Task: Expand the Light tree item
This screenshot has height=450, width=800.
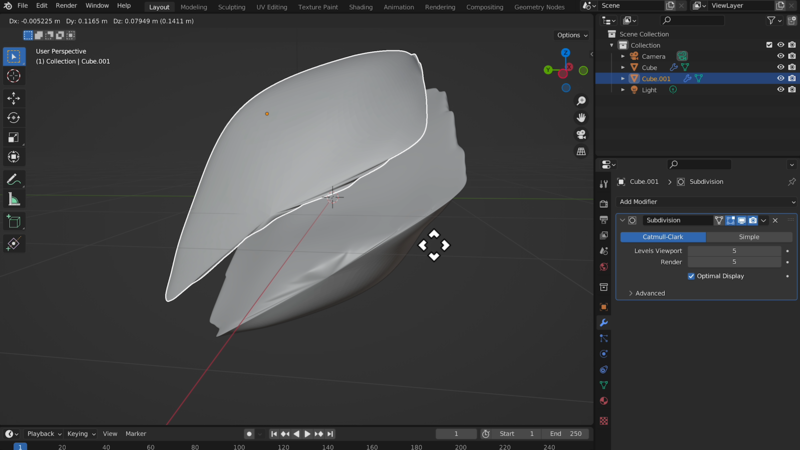Action: (x=623, y=90)
